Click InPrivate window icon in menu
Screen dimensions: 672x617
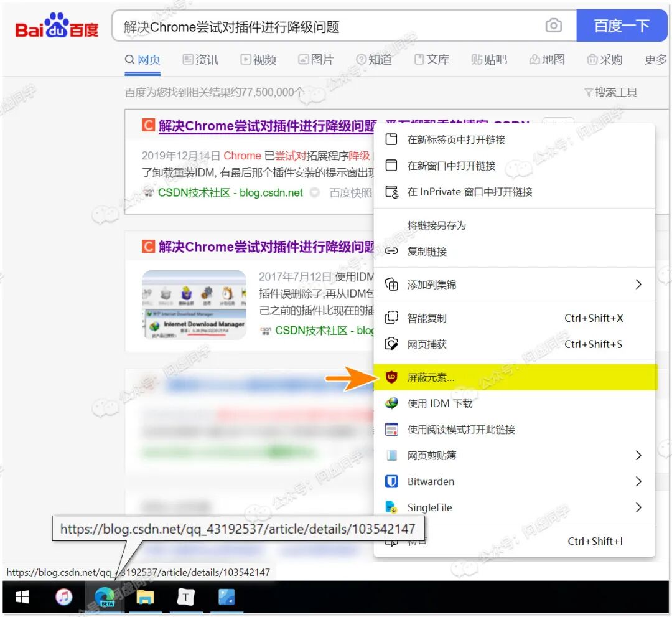point(392,192)
